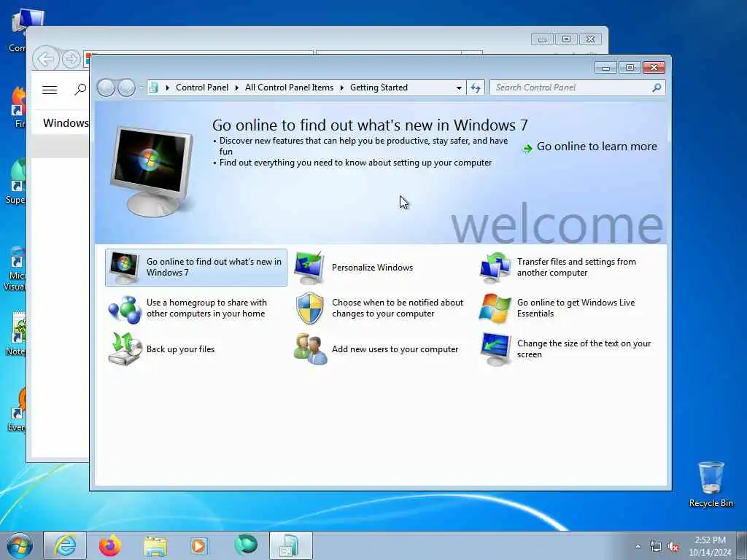Click Forward arrow in Control Panel window
Image resolution: width=747 pixels, height=560 pixels.
(x=126, y=87)
